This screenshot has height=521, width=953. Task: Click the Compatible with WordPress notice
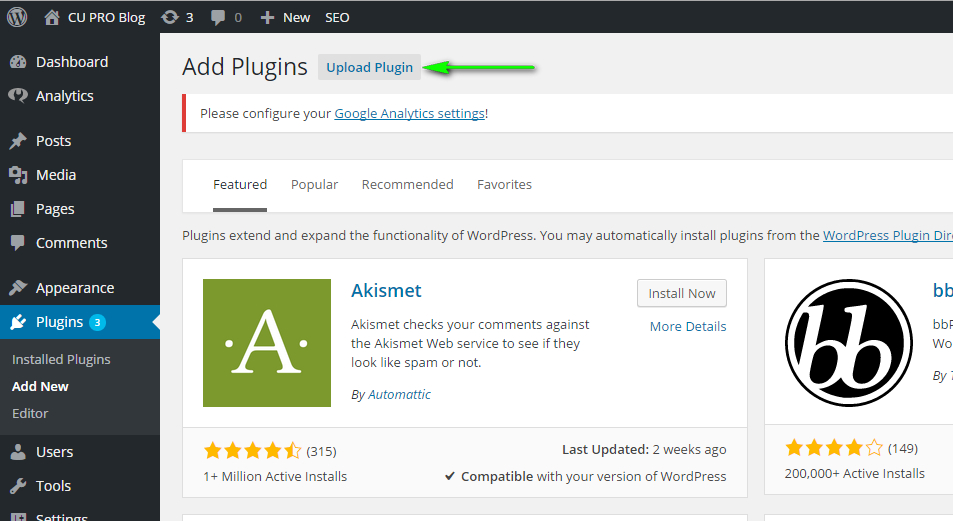click(585, 477)
